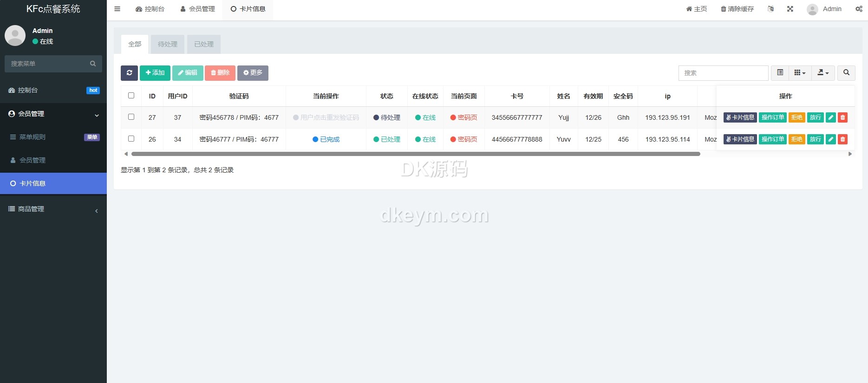Open the language switch icon in header
This screenshot has width=868, height=383.
pos(771,9)
